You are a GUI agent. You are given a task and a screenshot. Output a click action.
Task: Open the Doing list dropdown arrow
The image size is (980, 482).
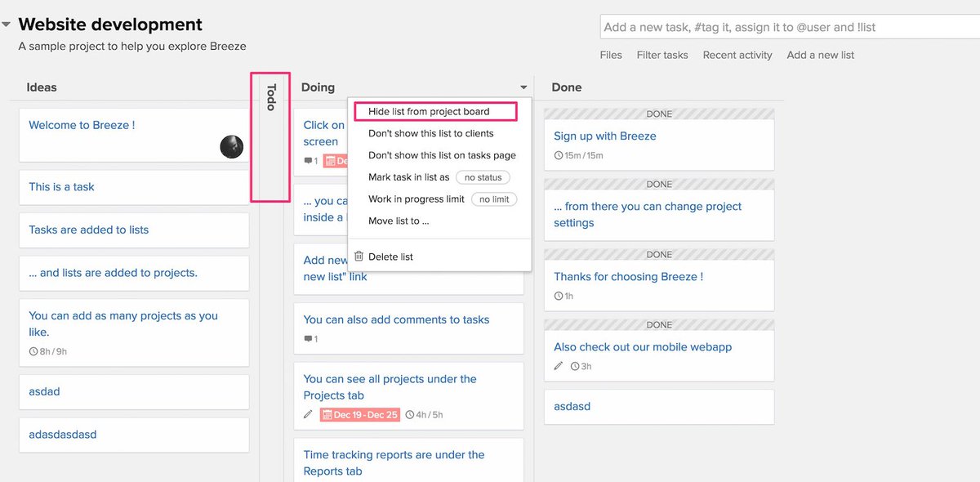pyautogui.click(x=523, y=87)
